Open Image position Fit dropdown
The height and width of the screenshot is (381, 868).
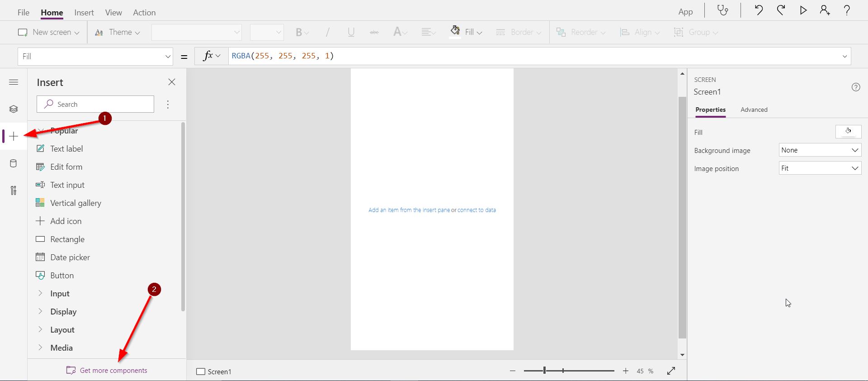pos(820,168)
